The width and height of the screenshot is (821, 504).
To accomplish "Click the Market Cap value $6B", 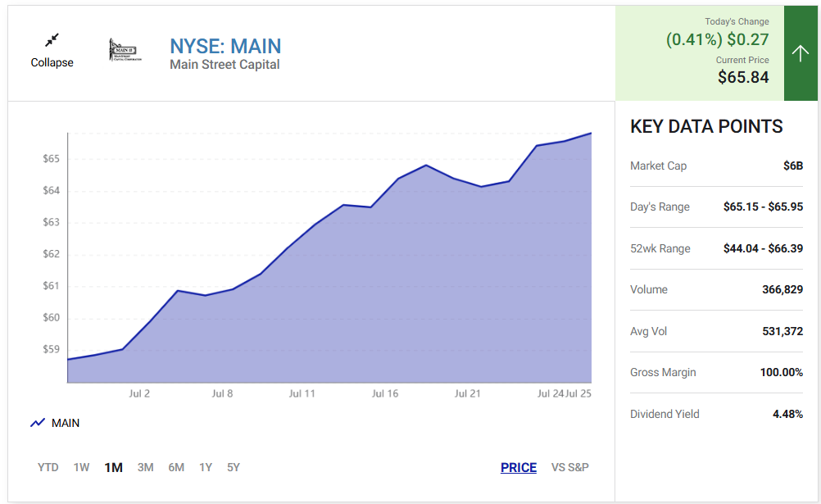I will pos(792,166).
